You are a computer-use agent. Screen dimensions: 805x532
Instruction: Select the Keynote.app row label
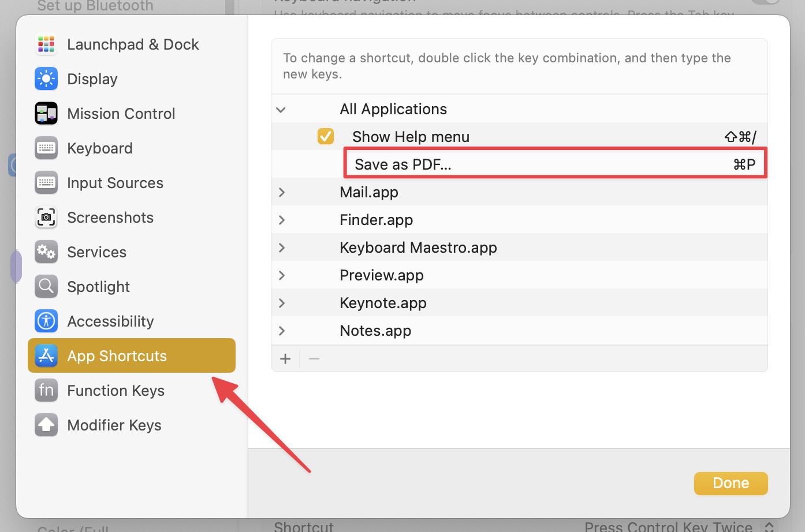coord(383,303)
